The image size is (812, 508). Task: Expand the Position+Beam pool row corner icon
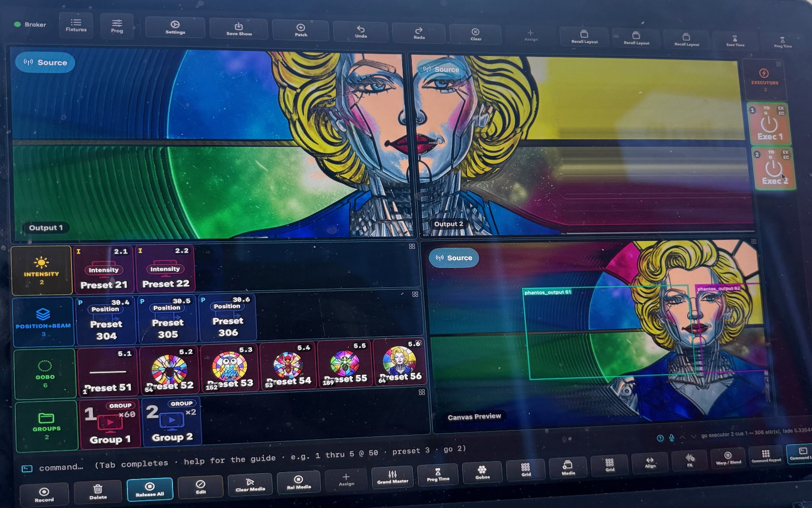pos(415,294)
